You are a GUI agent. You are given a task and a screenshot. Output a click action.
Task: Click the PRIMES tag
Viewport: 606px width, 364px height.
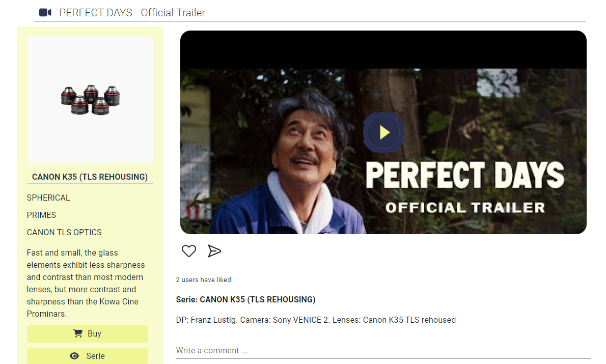41,215
